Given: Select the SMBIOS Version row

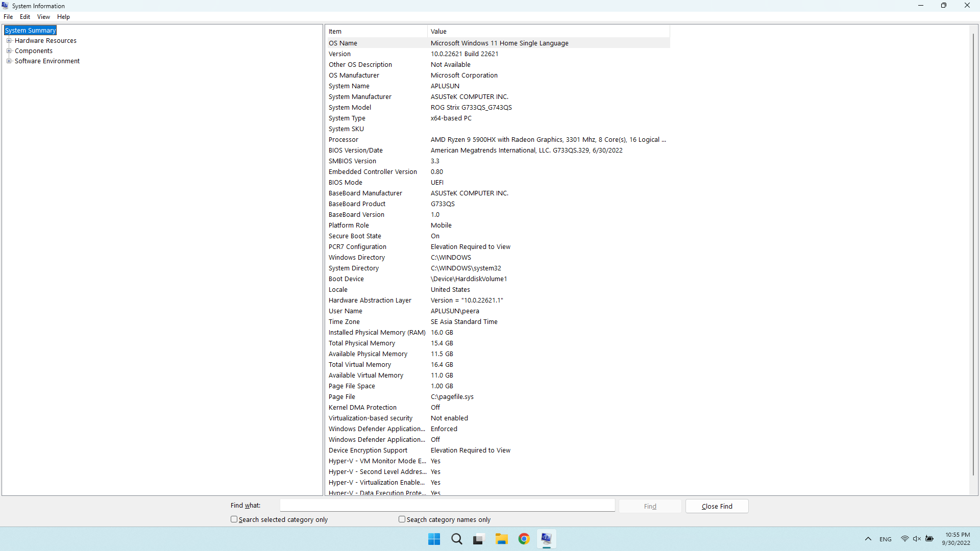Looking at the screenshot, I should tap(498, 161).
